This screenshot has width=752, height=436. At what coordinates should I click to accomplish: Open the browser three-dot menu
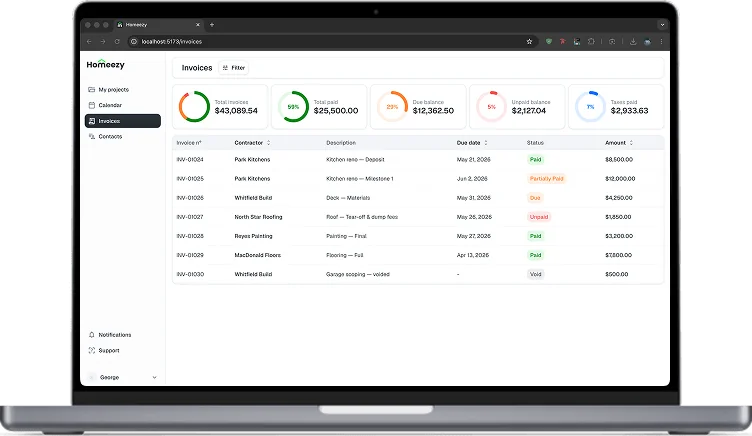coord(661,42)
